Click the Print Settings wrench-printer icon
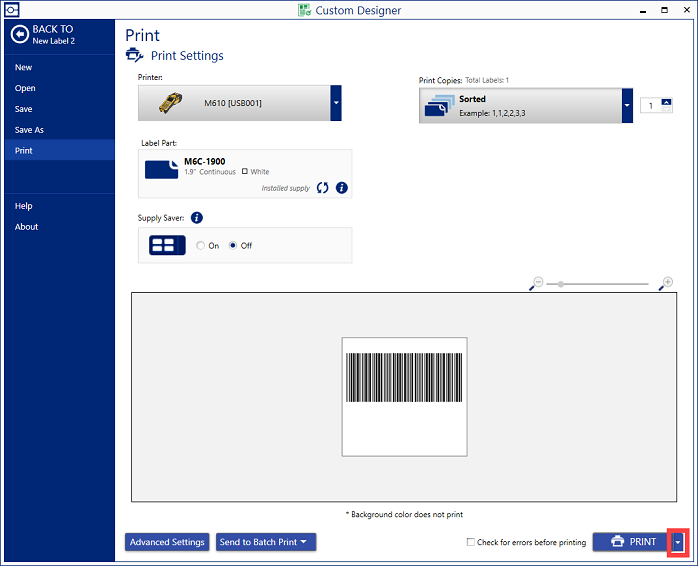The image size is (698, 566). (134, 55)
